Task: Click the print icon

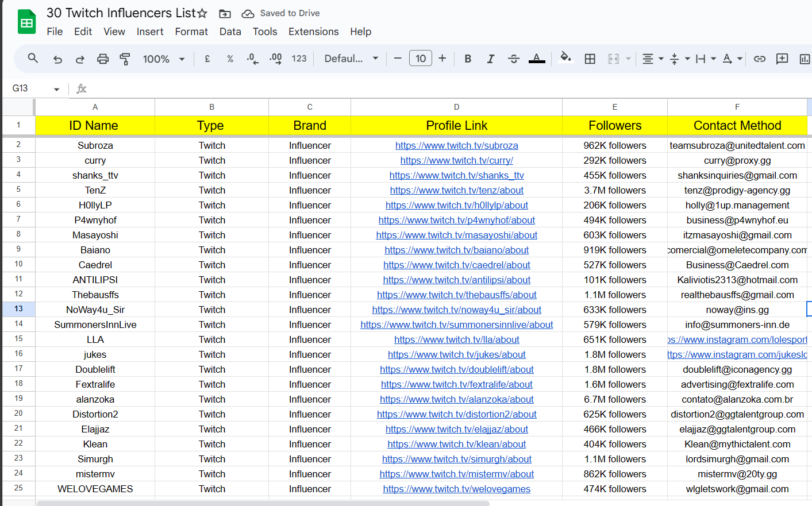Action: [103, 59]
